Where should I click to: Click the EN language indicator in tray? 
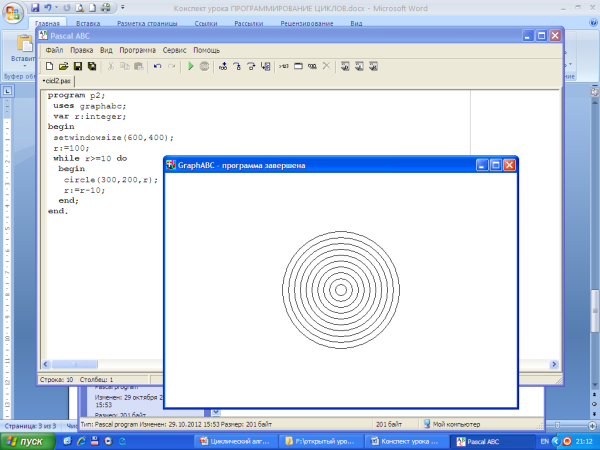pyautogui.click(x=543, y=440)
